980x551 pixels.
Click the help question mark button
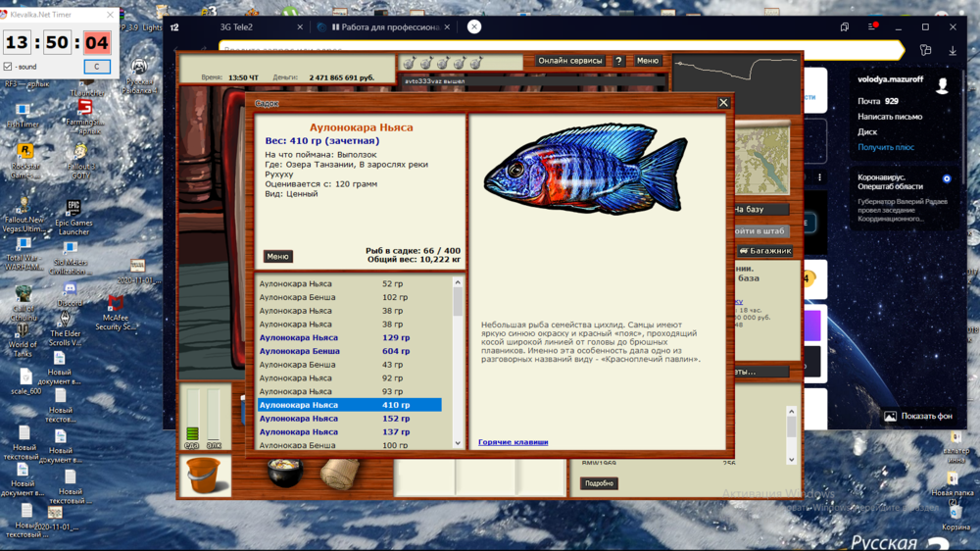click(618, 61)
